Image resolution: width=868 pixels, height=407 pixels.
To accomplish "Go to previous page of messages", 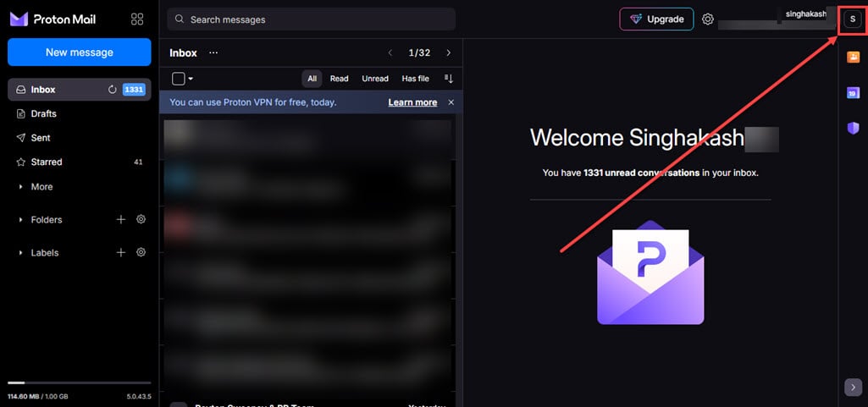I will click(x=390, y=53).
